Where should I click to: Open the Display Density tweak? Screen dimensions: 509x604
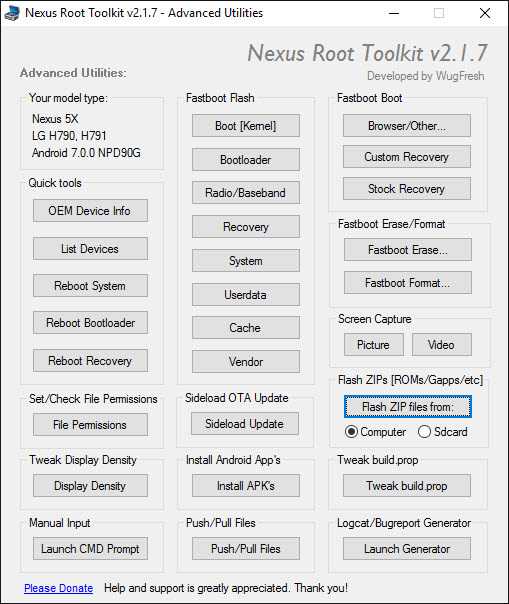(90, 486)
